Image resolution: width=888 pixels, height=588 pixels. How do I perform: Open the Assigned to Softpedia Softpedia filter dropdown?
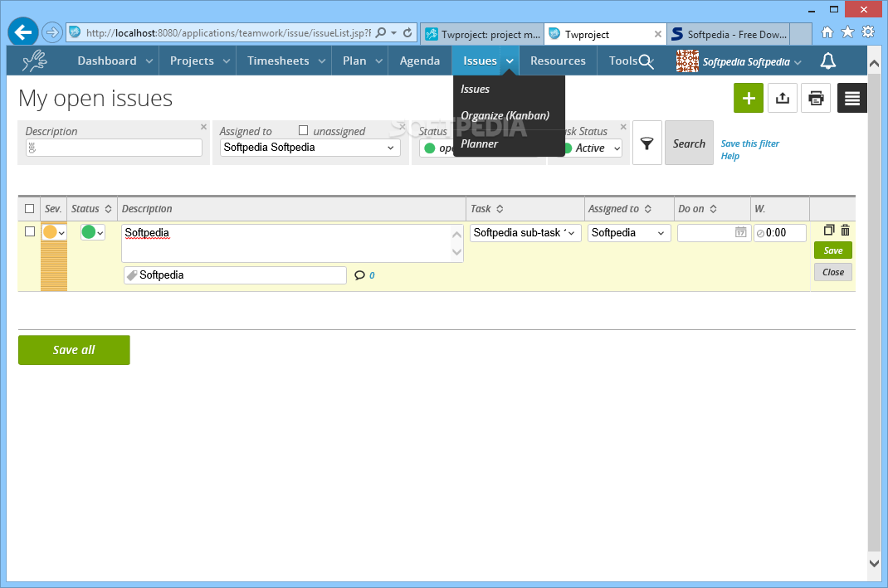click(310, 148)
